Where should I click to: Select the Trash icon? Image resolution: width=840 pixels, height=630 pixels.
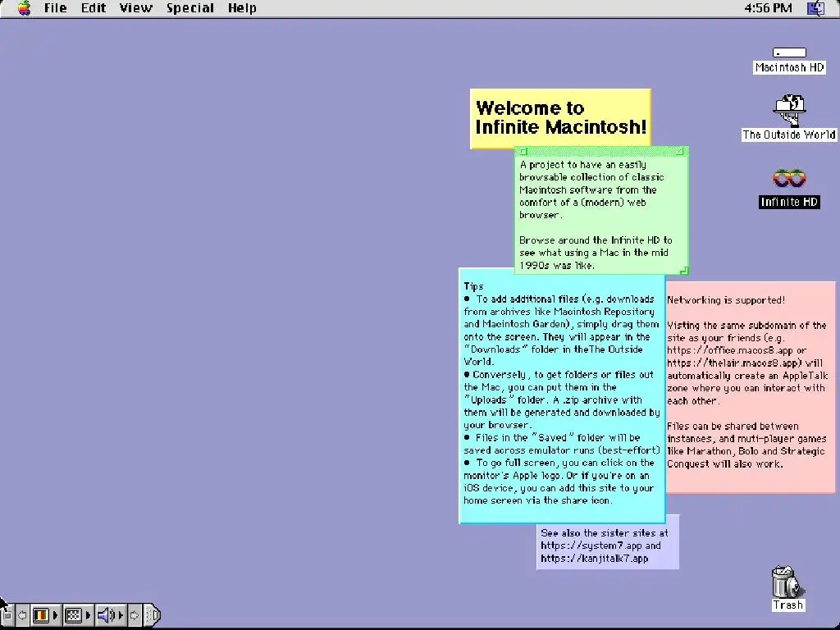(x=787, y=582)
